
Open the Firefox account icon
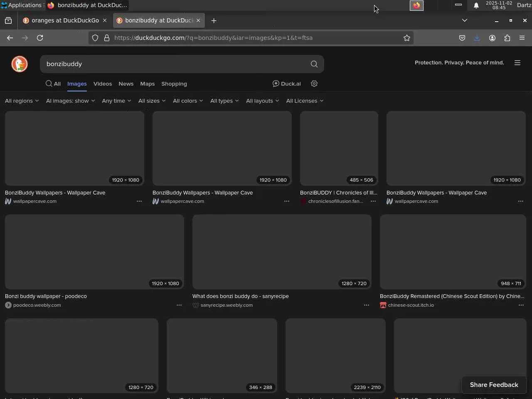[x=492, y=38]
